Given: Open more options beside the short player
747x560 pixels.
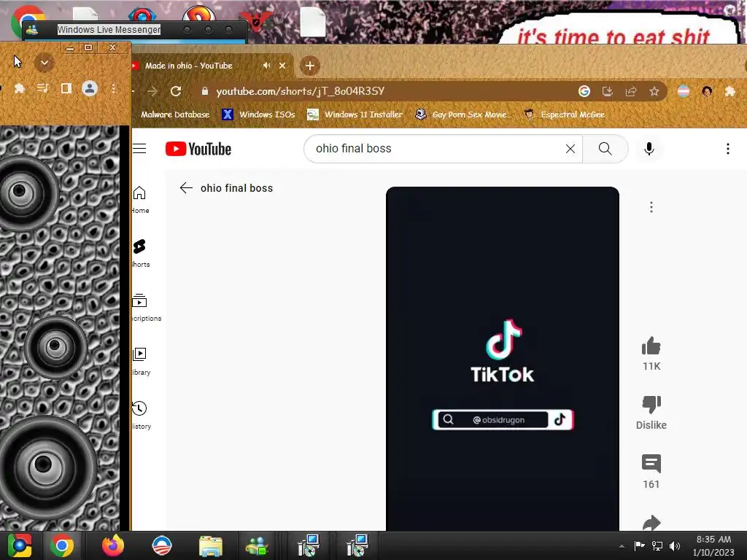Looking at the screenshot, I should coord(651,207).
